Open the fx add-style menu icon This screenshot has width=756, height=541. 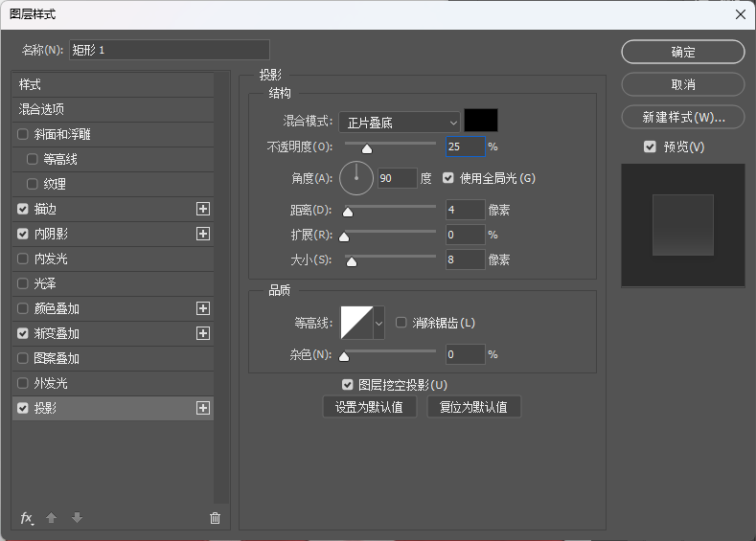[x=27, y=518]
